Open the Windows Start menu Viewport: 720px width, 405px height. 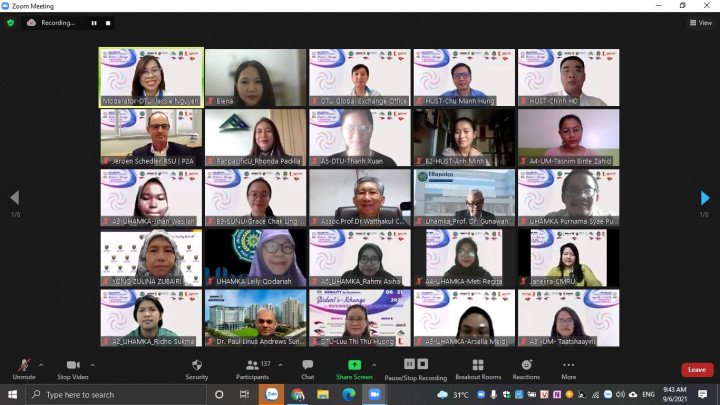[x=12, y=394]
